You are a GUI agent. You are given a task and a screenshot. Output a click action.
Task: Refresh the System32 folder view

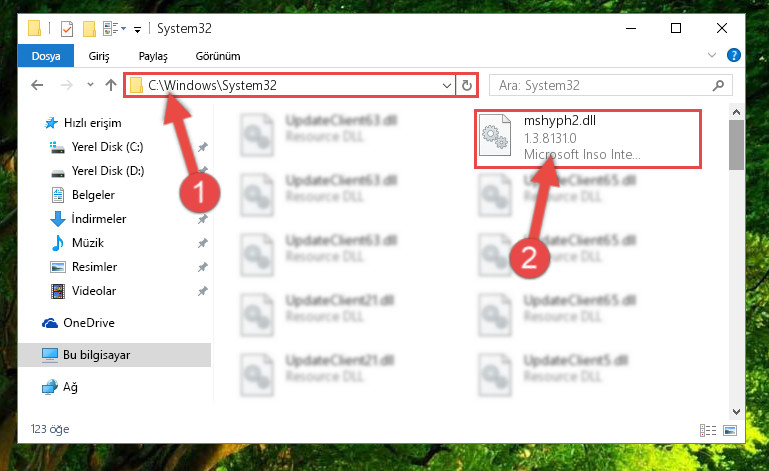pos(466,86)
